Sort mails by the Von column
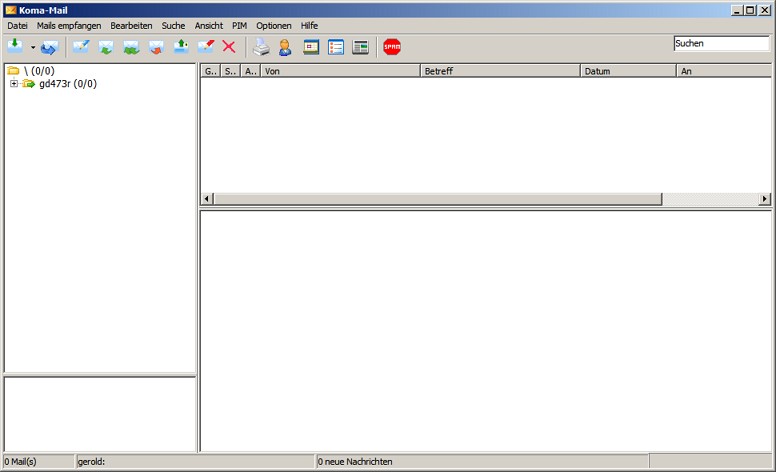The image size is (776, 472). (x=340, y=71)
